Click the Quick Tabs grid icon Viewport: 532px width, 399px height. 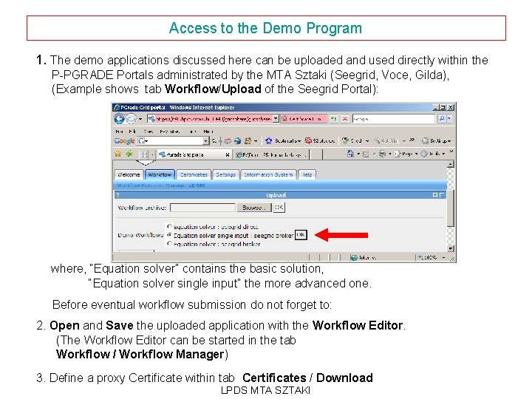pos(143,154)
